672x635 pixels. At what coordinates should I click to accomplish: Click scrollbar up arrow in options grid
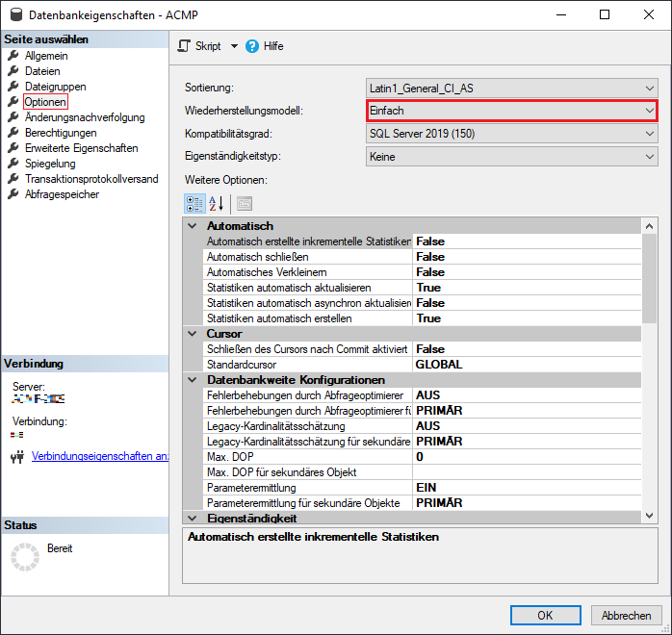coord(649,226)
